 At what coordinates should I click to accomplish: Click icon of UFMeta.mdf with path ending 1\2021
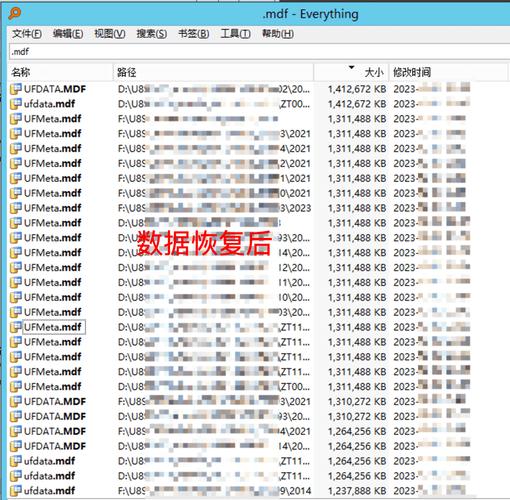tap(16, 178)
